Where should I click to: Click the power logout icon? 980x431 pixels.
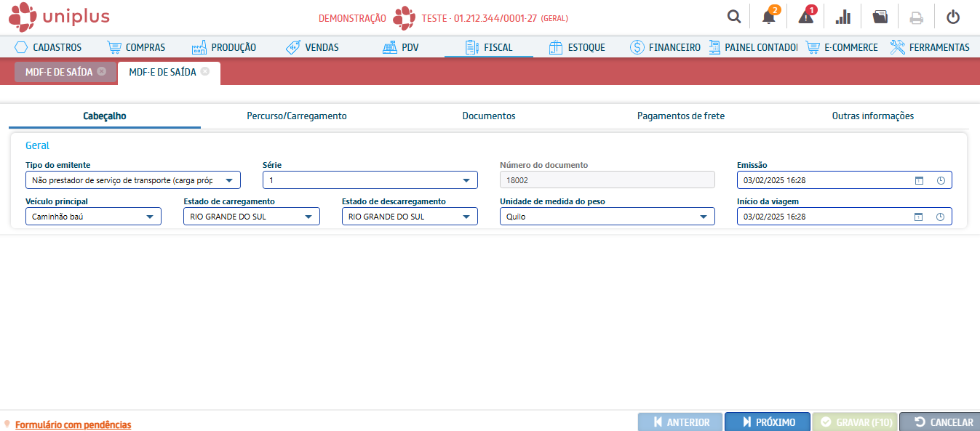(953, 17)
